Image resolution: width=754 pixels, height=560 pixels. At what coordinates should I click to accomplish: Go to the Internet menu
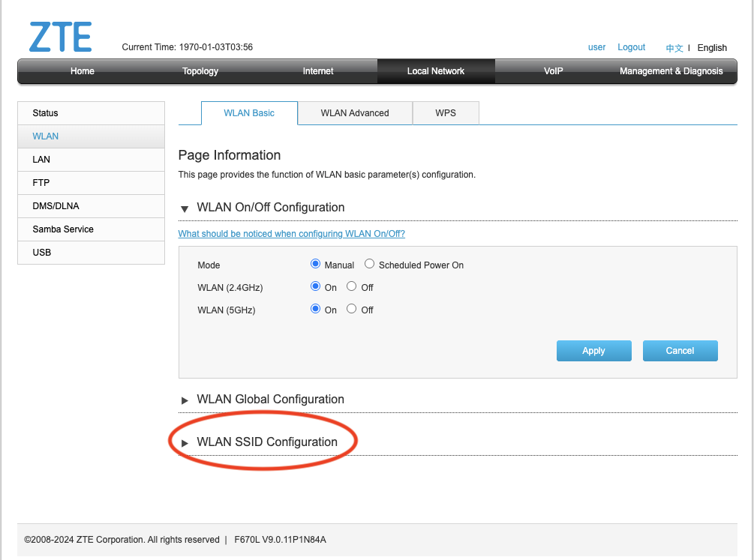coord(317,71)
